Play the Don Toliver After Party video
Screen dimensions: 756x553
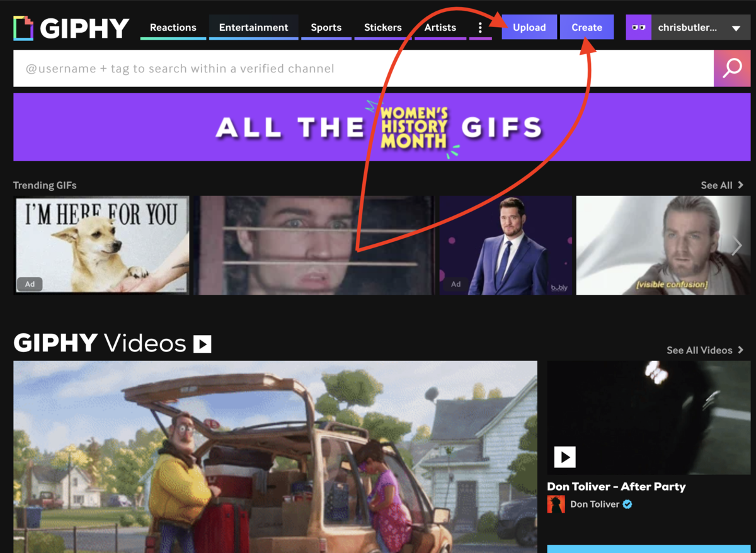tap(564, 457)
